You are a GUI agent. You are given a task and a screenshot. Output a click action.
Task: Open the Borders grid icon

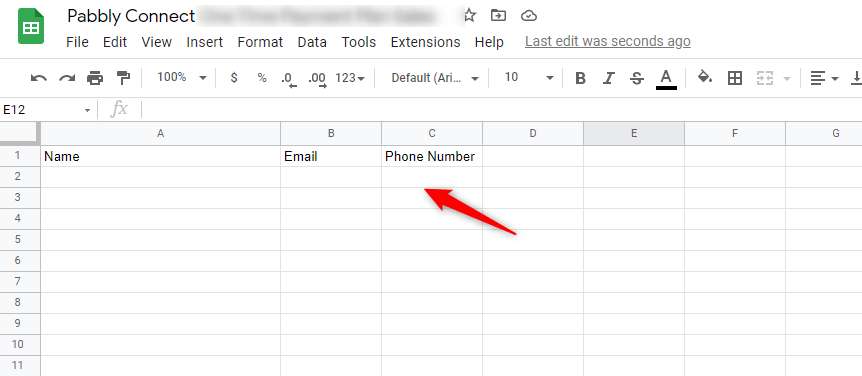click(x=734, y=78)
